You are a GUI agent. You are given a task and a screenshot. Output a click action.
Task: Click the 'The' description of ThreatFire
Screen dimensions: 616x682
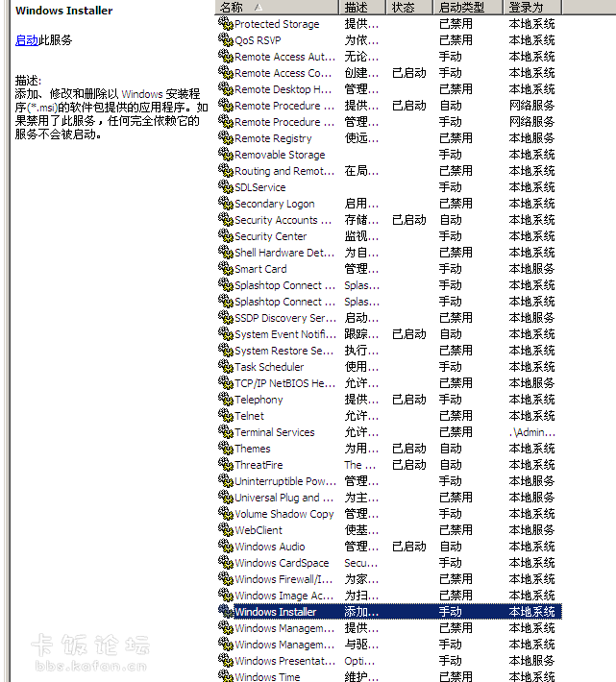360,465
